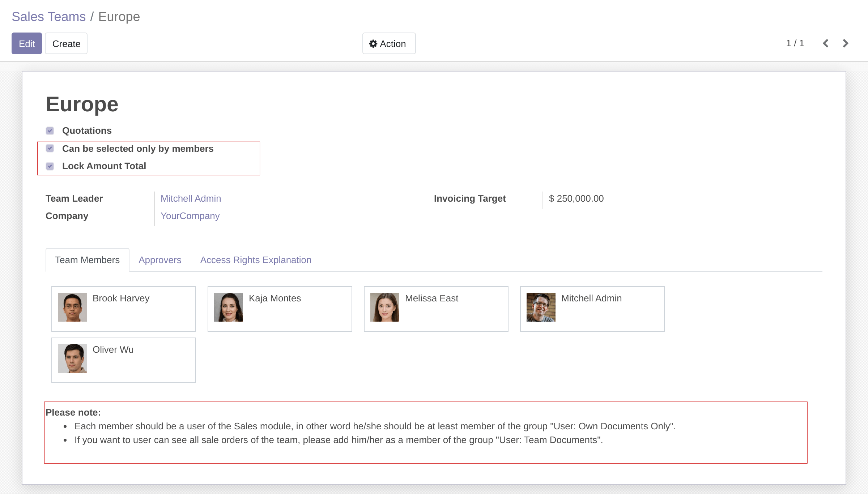This screenshot has height=494, width=868.
Task: Open the YourCompany link
Action: click(x=190, y=216)
